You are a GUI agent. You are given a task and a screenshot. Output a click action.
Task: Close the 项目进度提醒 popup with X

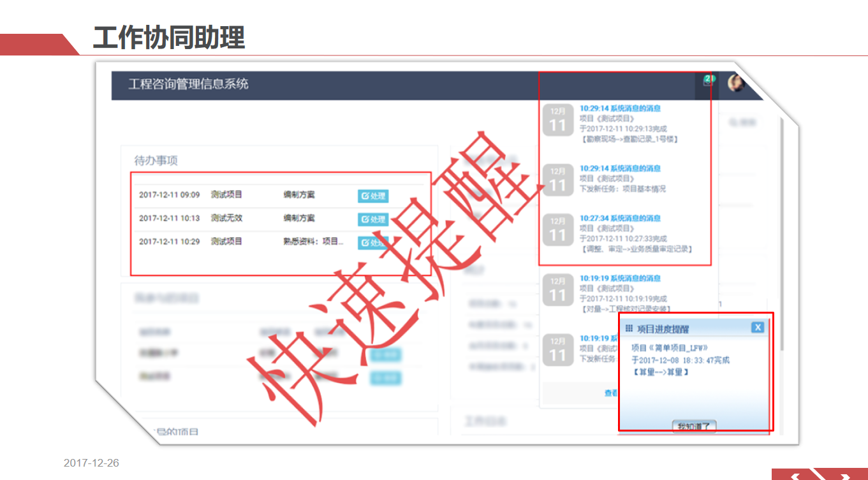pos(757,328)
